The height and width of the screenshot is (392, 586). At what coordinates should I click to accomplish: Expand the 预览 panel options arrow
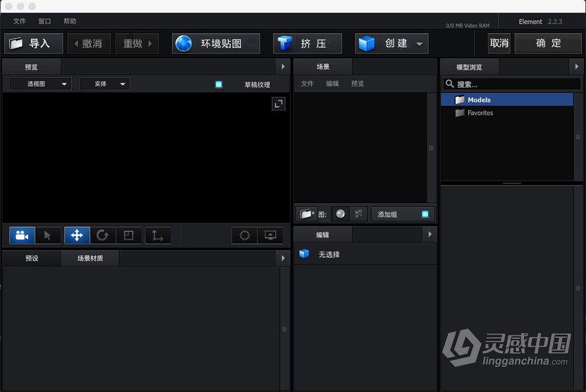pos(283,67)
